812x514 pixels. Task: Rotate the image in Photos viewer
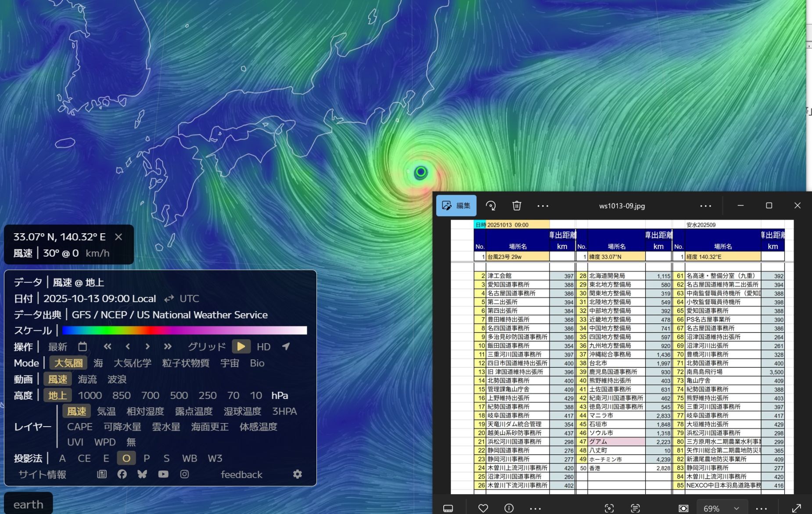click(x=491, y=206)
